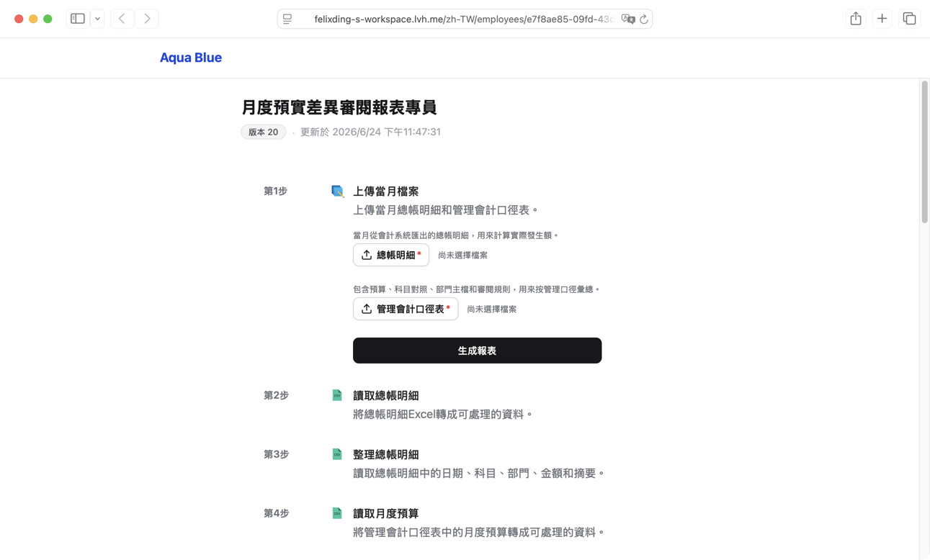Image resolution: width=930 pixels, height=560 pixels.
Task: Close the Safari window with red button
Action: pos(19,19)
